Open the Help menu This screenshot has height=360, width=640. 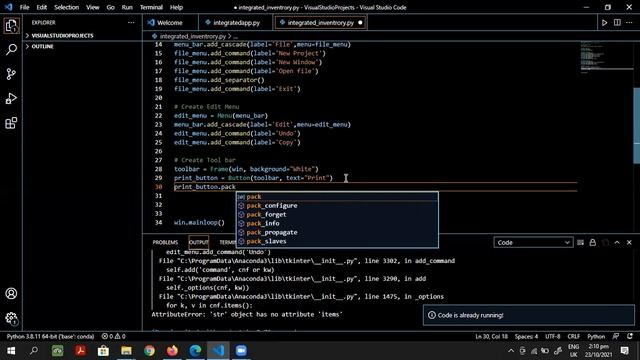click(176, 7)
